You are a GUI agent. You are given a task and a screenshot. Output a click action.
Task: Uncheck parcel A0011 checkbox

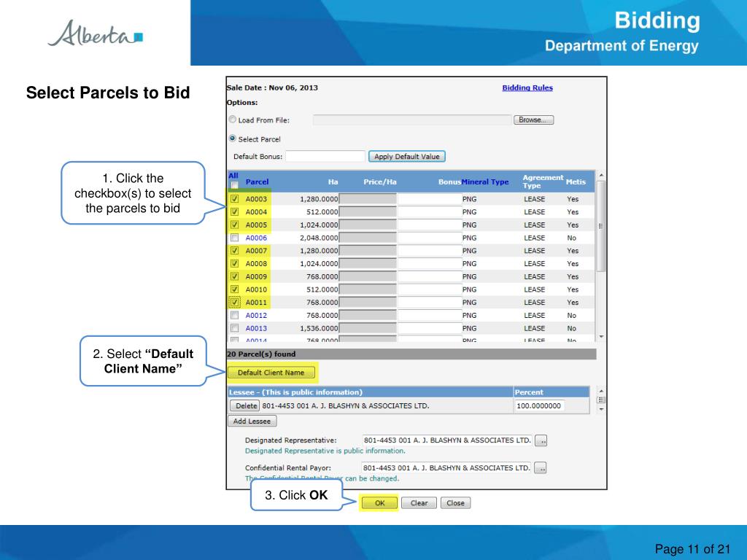coord(234,303)
